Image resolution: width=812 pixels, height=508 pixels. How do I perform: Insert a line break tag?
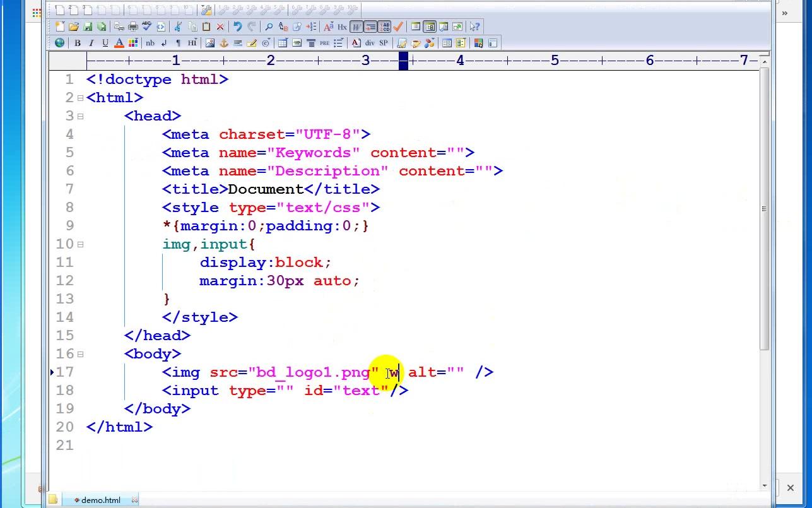pyautogui.click(x=164, y=43)
